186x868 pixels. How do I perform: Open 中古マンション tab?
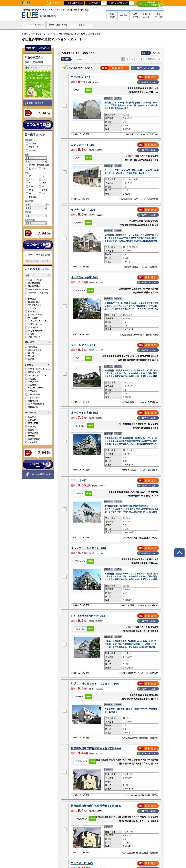(158, 15)
